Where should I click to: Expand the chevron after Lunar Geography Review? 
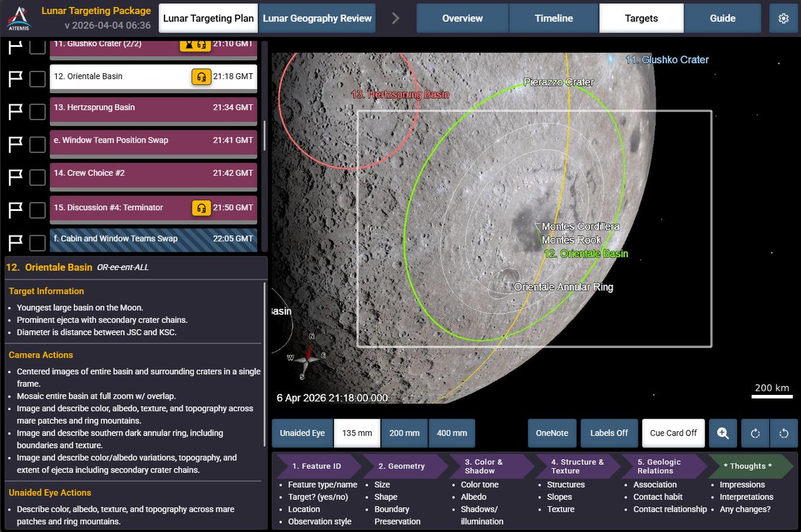(x=394, y=18)
